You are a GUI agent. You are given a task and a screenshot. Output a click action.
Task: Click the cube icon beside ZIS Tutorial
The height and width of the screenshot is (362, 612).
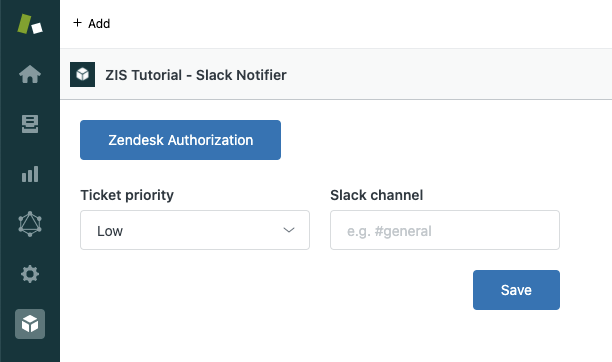click(x=82, y=74)
